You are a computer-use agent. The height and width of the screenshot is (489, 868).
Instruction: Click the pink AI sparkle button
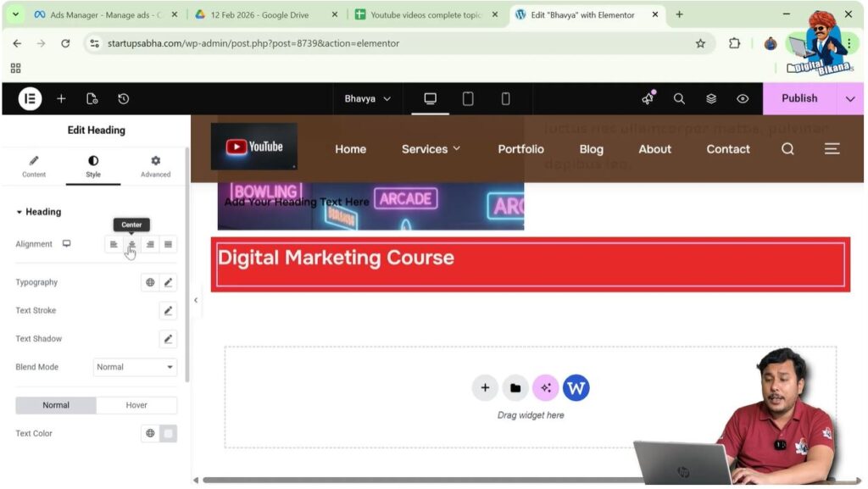coord(546,388)
